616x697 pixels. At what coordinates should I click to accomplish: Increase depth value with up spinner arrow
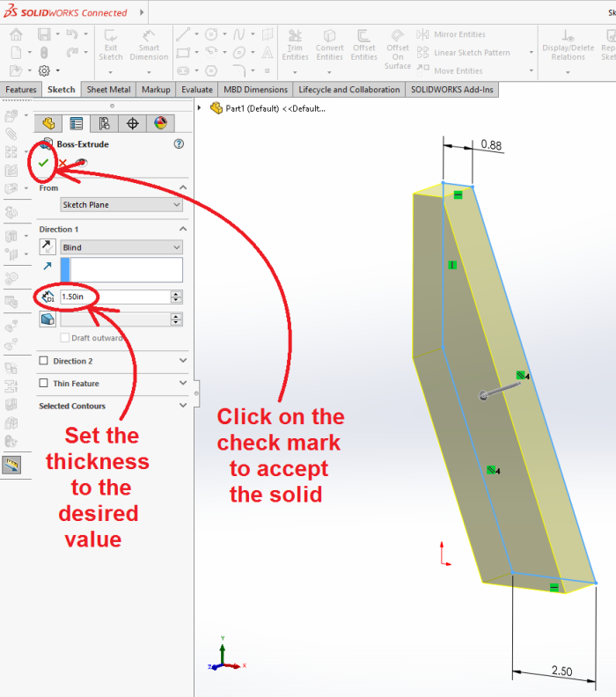tap(177, 294)
